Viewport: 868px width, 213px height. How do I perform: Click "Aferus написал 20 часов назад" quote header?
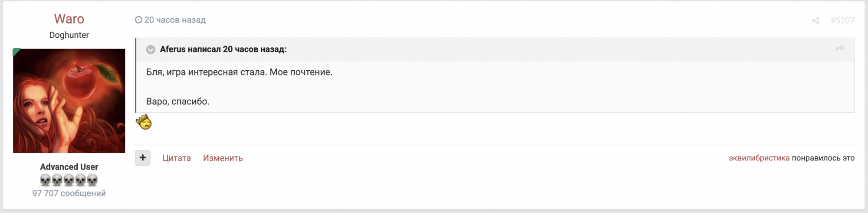click(223, 49)
